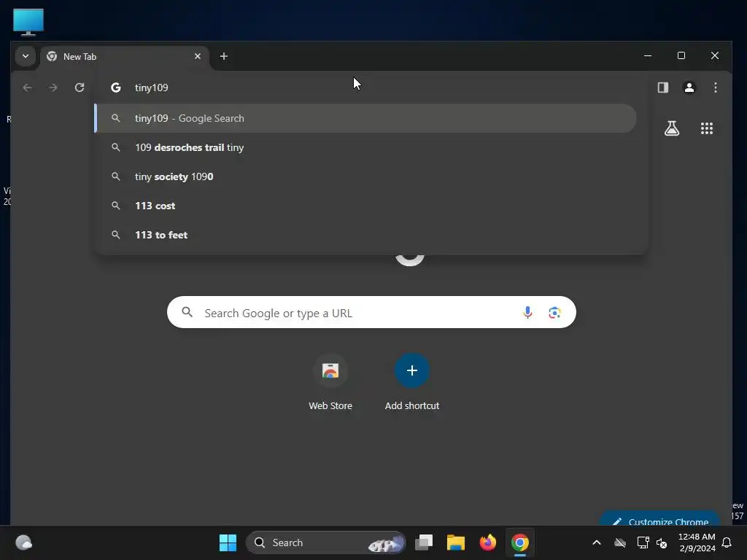Image resolution: width=747 pixels, height=560 pixels.
Task: Click the muted volume icon in the tray
Action: click(x=662, y=542)
